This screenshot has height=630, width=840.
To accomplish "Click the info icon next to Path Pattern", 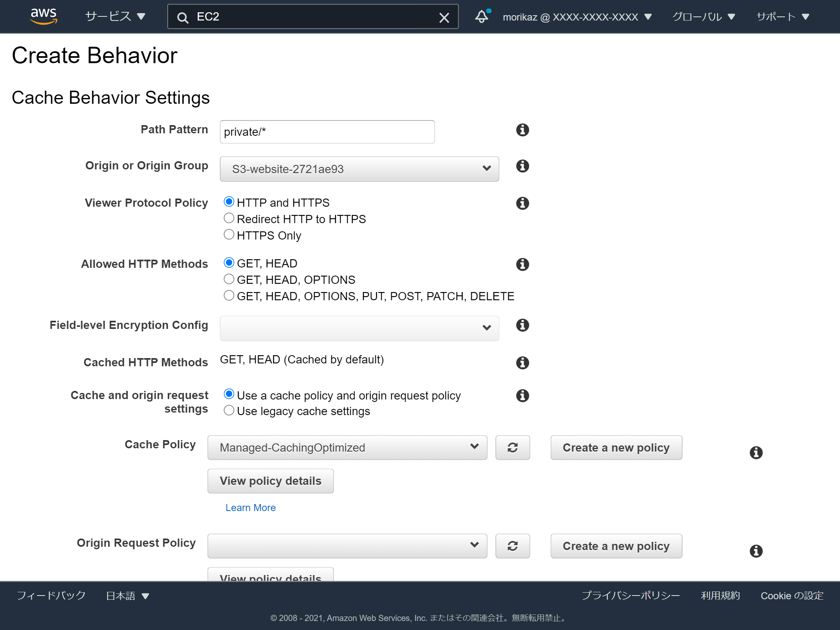I will pos(522,130).
